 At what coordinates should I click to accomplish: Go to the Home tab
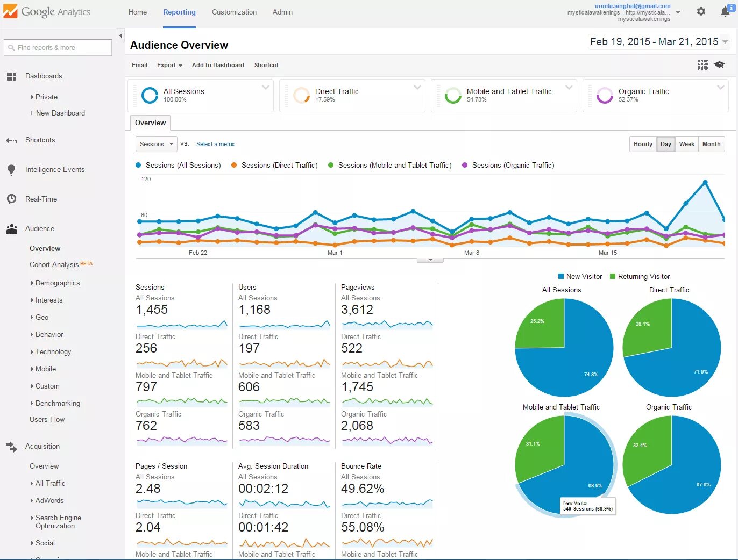coord(138,12)
